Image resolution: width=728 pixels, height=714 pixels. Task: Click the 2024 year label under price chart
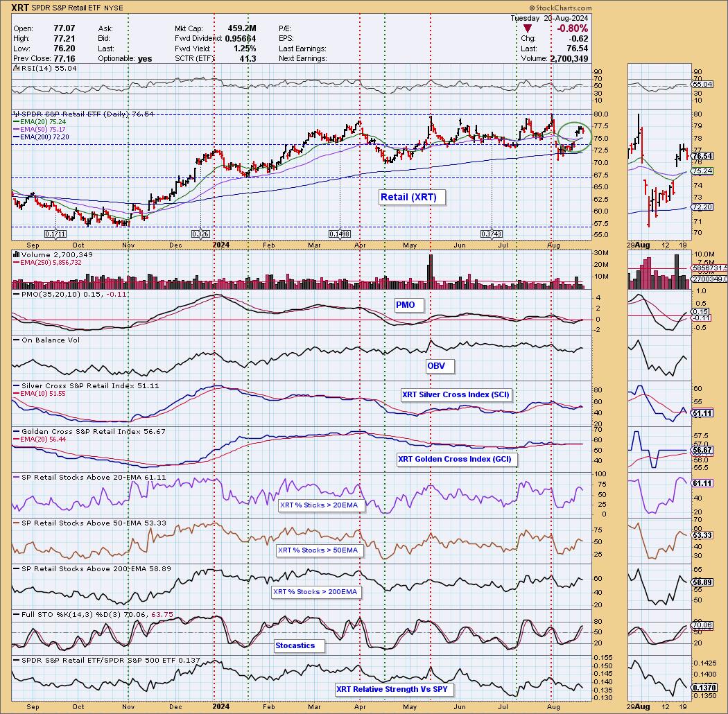point(221,245)
